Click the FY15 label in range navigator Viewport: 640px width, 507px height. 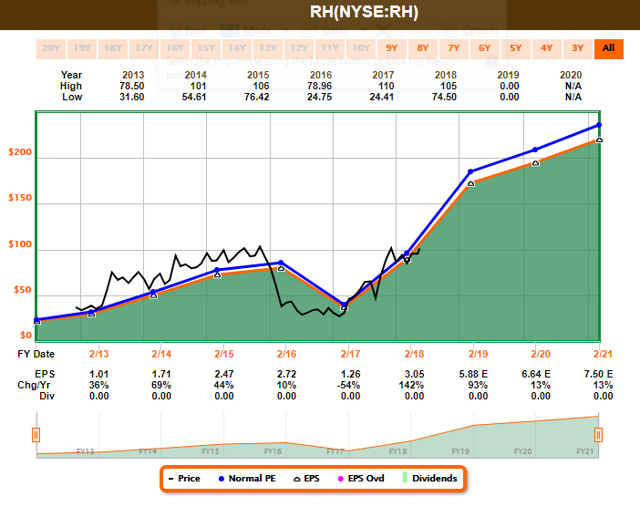coord(210,451)
